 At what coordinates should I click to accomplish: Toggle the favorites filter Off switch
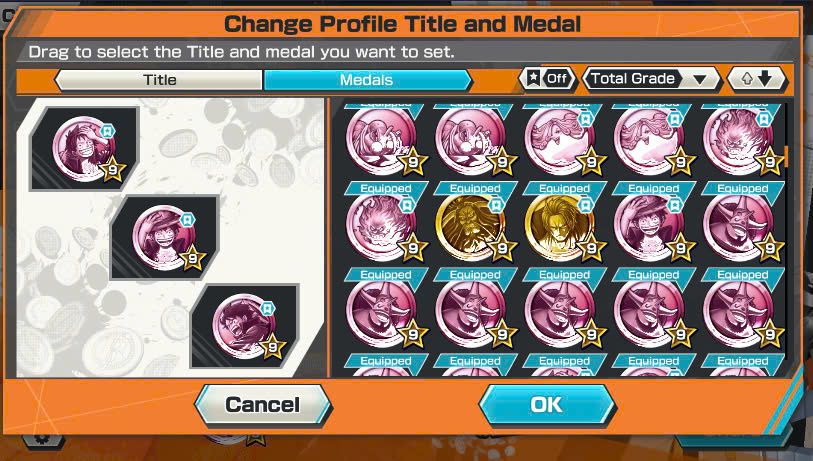coord(548,79)
